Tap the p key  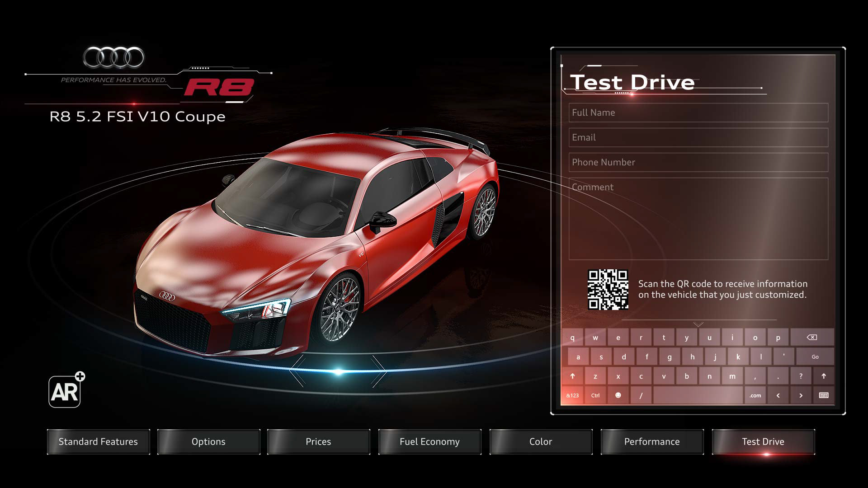778,338
